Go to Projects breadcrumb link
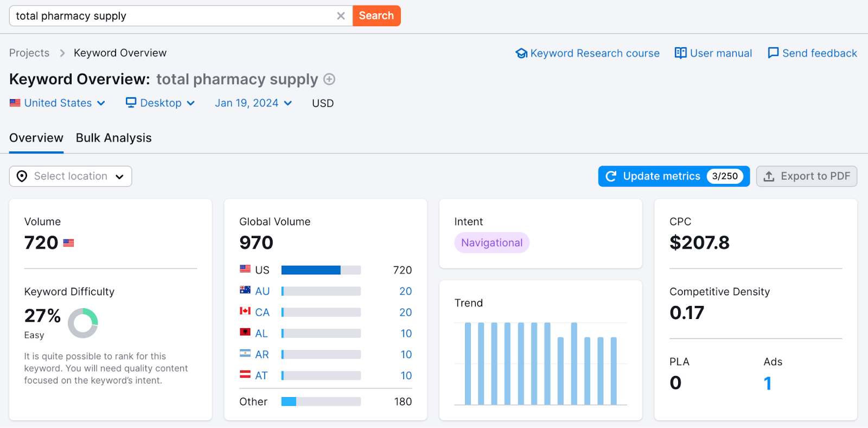Viewport: 868px width, 428px height. click(29, 53)
